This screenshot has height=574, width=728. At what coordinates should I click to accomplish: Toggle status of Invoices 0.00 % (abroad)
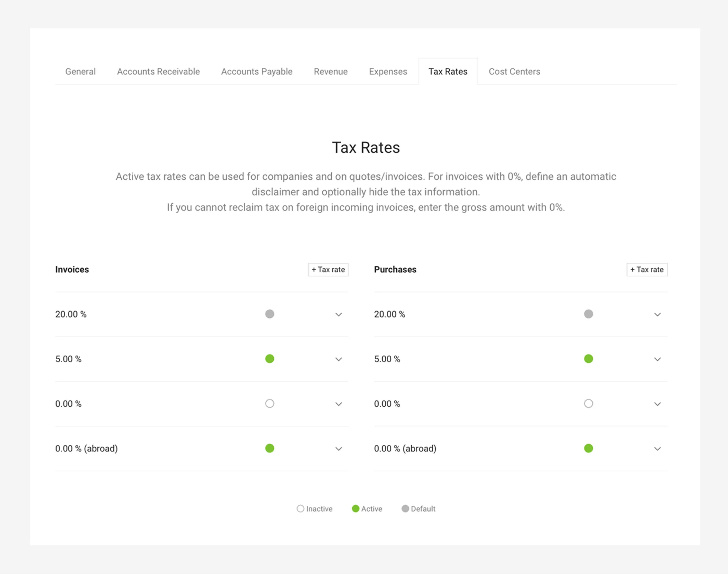(270, 448)
